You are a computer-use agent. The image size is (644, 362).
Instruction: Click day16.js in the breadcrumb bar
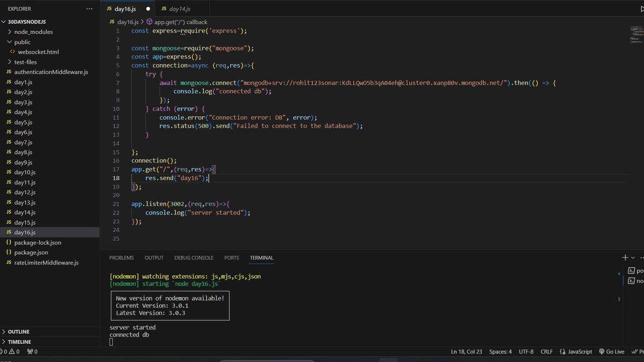click(x=123, y=22)
